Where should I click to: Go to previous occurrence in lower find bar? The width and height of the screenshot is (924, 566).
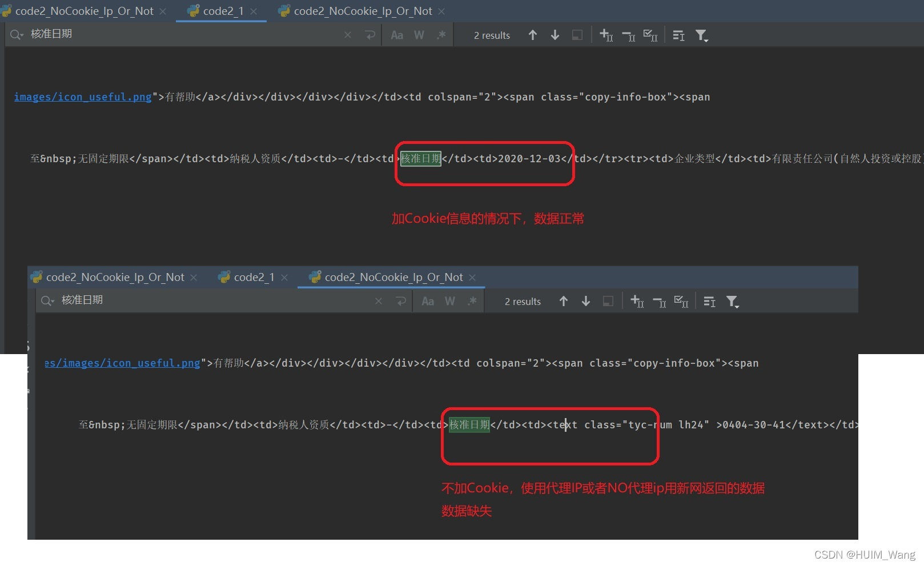[564, 301]
